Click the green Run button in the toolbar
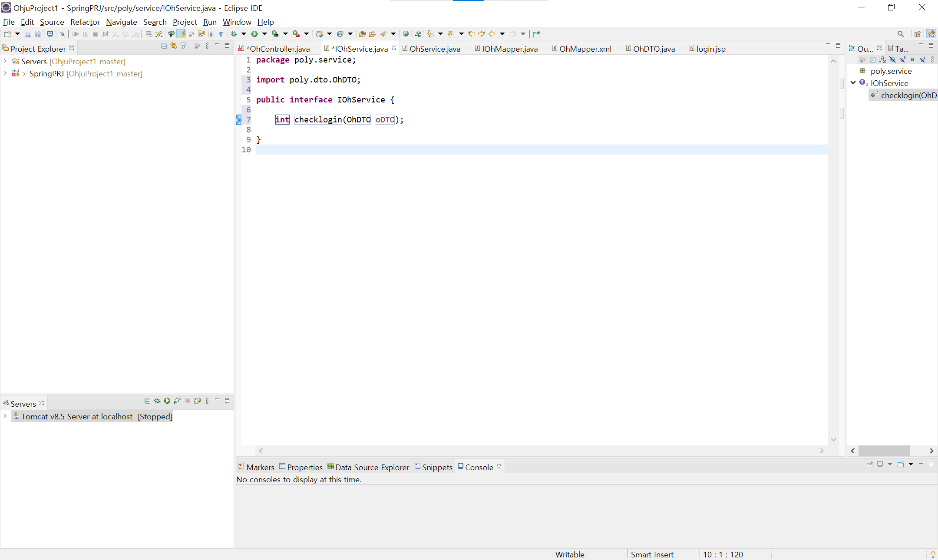This screenshot has height=560, width=938. point(254,34)
